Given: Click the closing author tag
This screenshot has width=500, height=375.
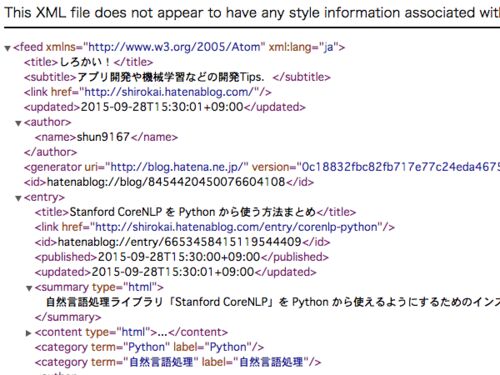Looking at the screenshot, I should 50,152.
